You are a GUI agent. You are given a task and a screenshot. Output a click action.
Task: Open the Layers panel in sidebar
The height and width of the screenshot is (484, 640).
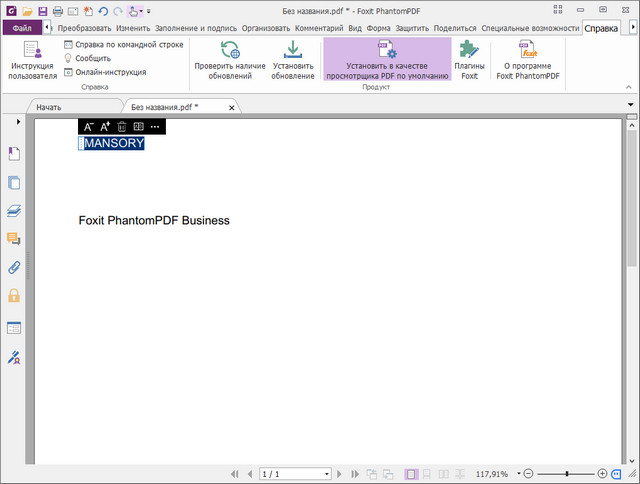point(14,211)
